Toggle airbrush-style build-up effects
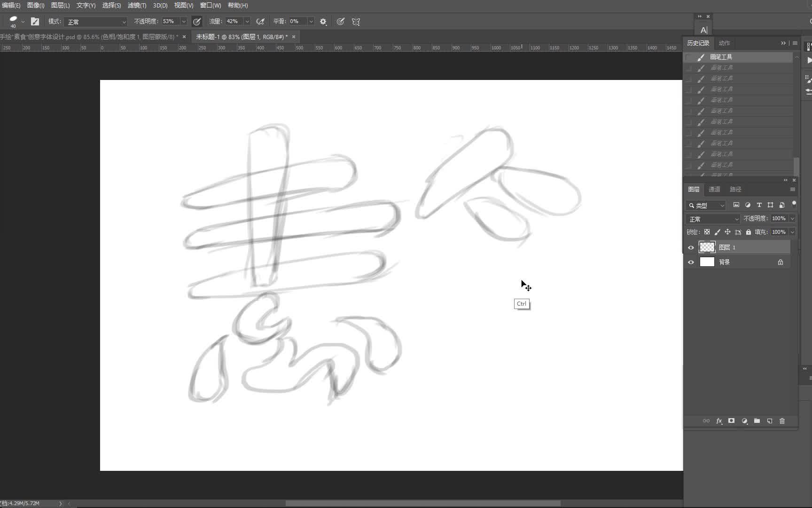 click(260, 21)
